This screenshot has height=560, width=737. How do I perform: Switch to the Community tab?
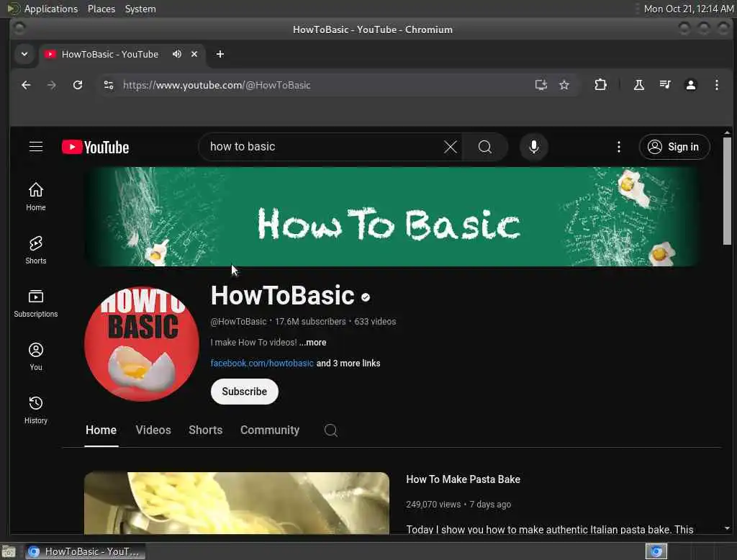click(x=270, y=430)
